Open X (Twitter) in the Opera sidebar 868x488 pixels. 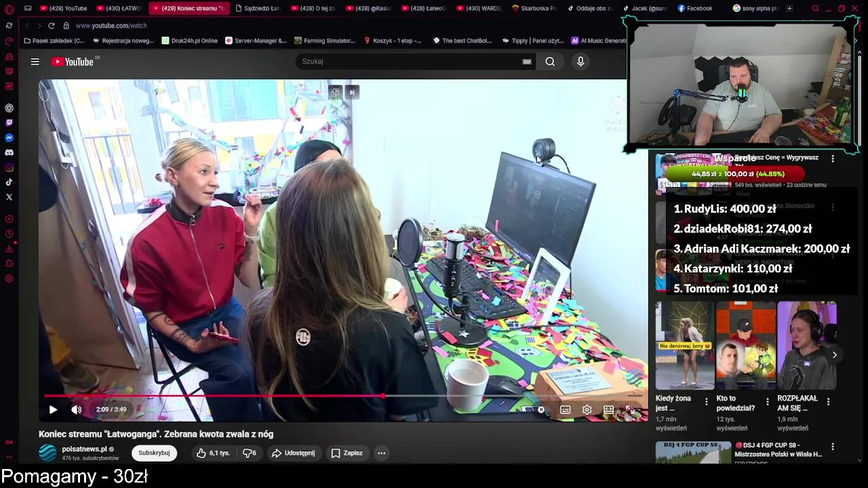pos(9,197)
